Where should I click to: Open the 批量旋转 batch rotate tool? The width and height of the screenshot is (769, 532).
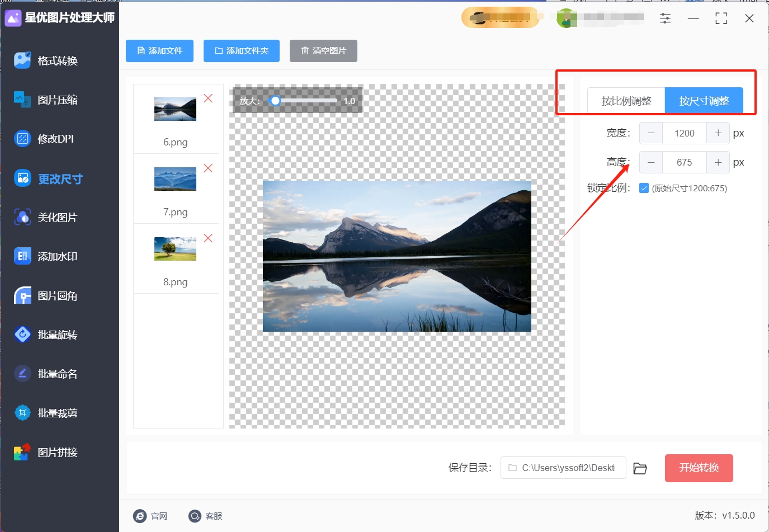46,335
